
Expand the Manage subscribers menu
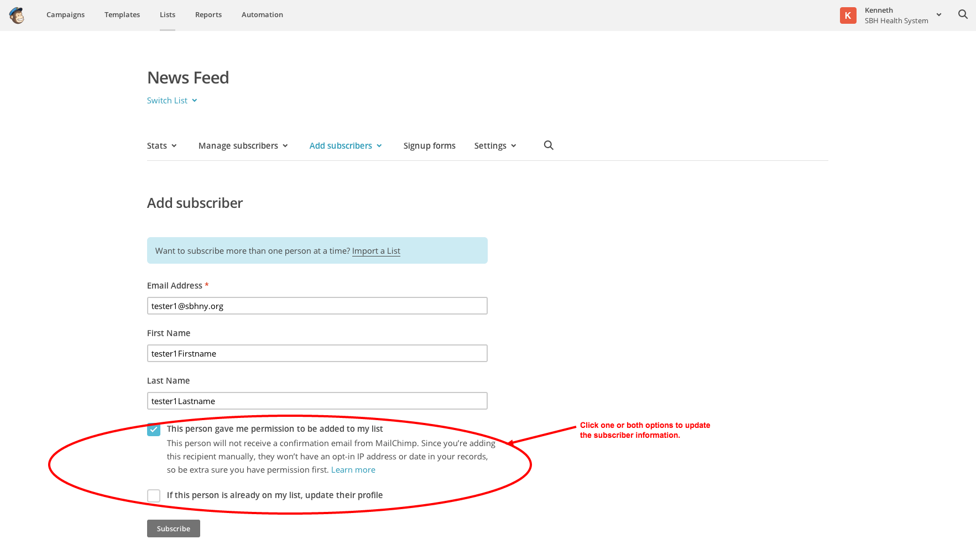[x=243, y=146]
